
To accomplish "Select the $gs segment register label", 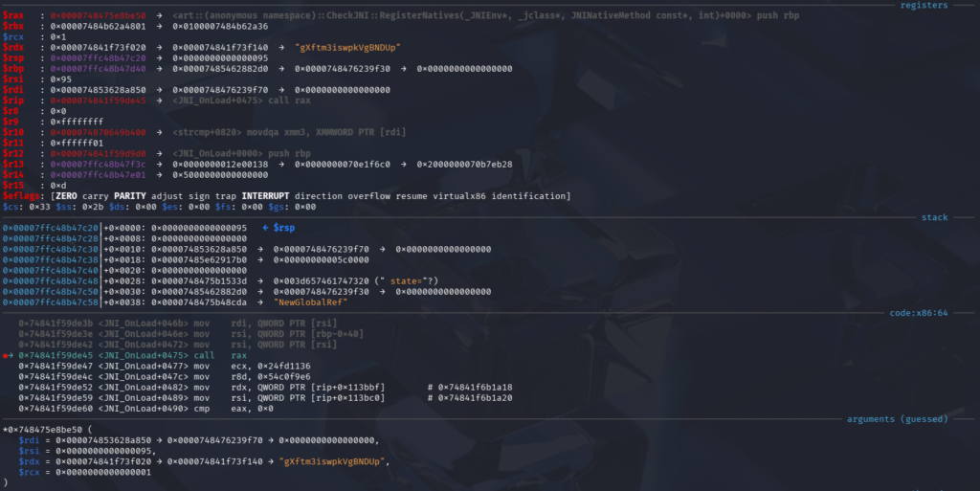I will [x=278, y=207].
